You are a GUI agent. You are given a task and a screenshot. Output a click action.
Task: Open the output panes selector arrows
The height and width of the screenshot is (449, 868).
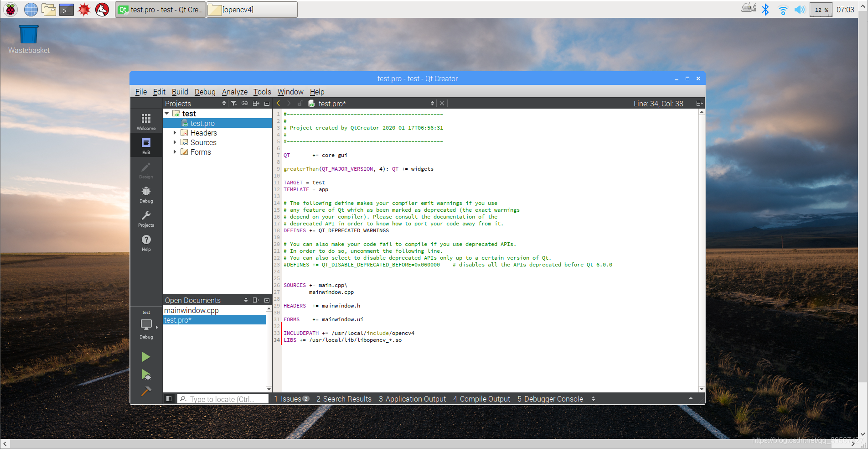[x=593, y=399]
